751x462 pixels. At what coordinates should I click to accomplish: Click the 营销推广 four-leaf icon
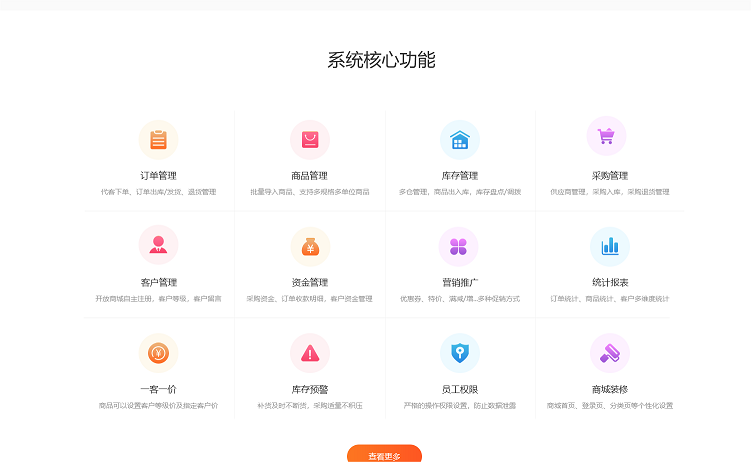[x=458, y=247]
